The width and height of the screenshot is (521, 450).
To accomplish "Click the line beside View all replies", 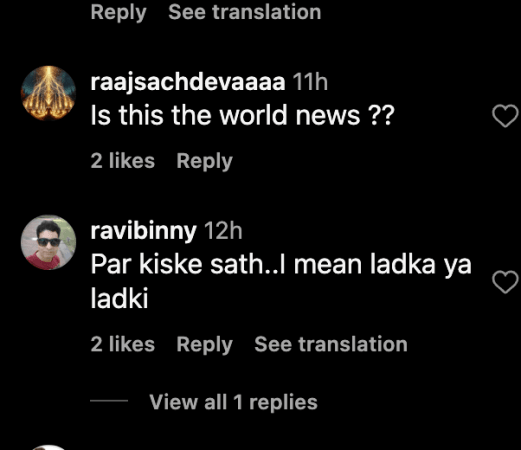I will (109, 401).
